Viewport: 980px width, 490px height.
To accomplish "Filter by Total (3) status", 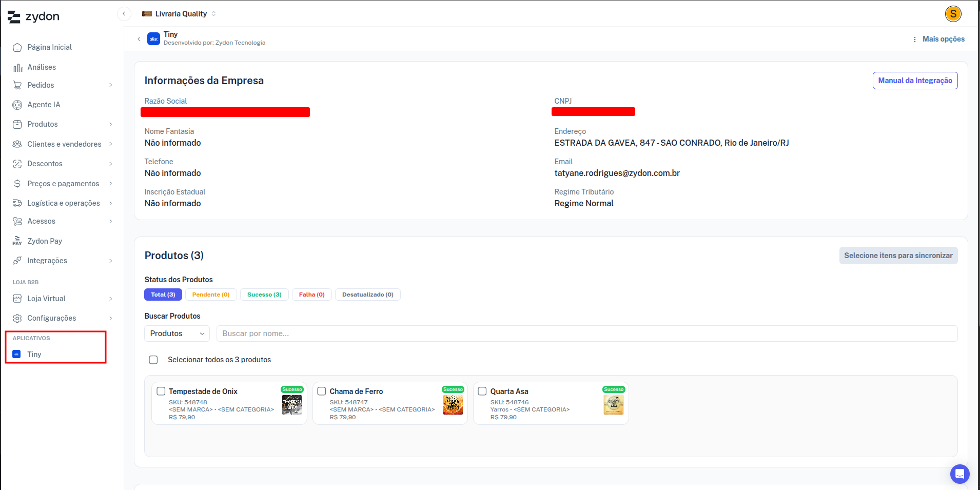I will pyautogui.click(x=163, y=295).
